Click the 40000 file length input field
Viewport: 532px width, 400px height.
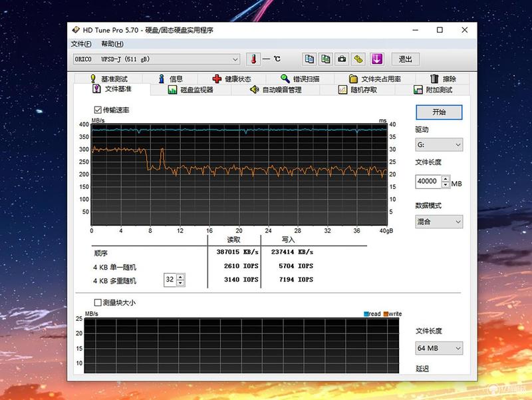tap(428, 181)
